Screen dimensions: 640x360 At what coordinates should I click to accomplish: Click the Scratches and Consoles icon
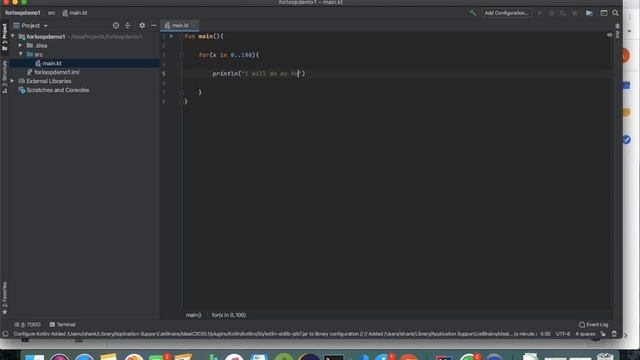[x=22, y=90]
